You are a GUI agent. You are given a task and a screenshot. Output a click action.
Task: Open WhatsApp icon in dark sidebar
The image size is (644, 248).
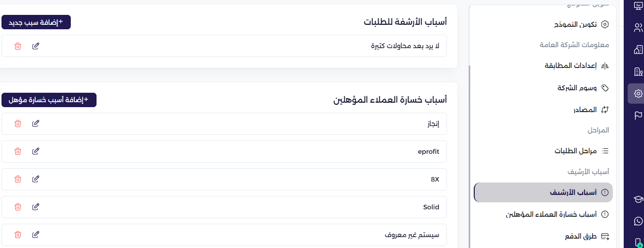point(638,221)
